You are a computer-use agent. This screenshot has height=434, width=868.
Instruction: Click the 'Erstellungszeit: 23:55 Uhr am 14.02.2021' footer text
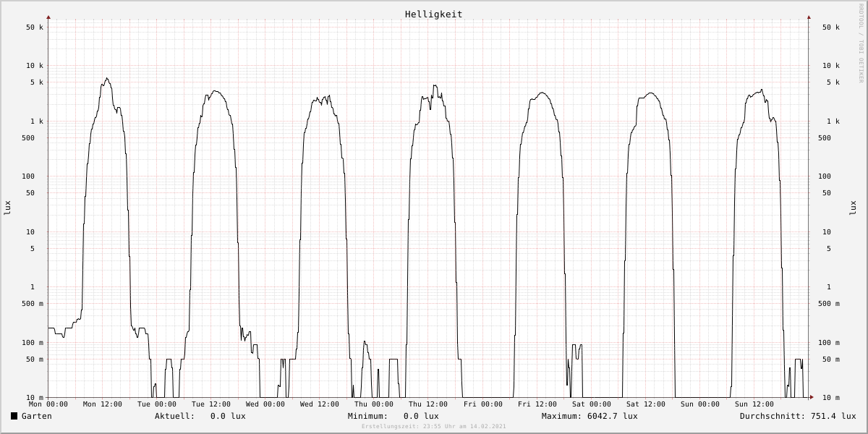434,427
